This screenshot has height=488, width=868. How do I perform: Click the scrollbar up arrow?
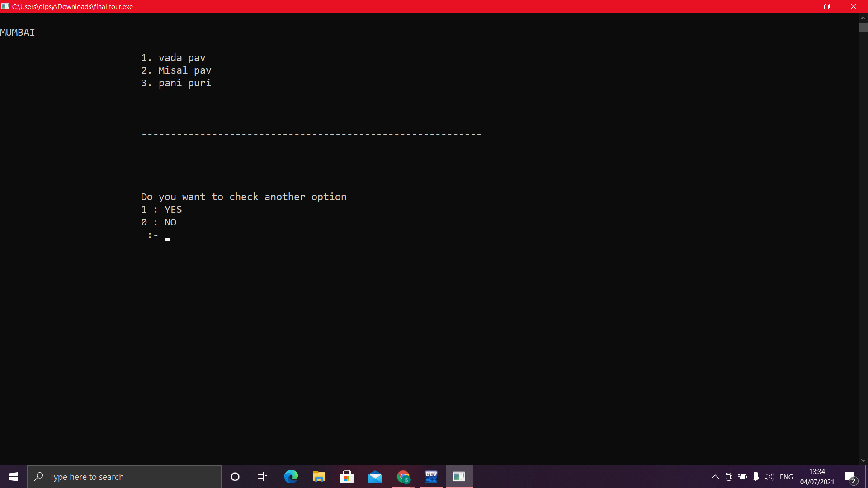click(863, 18)
